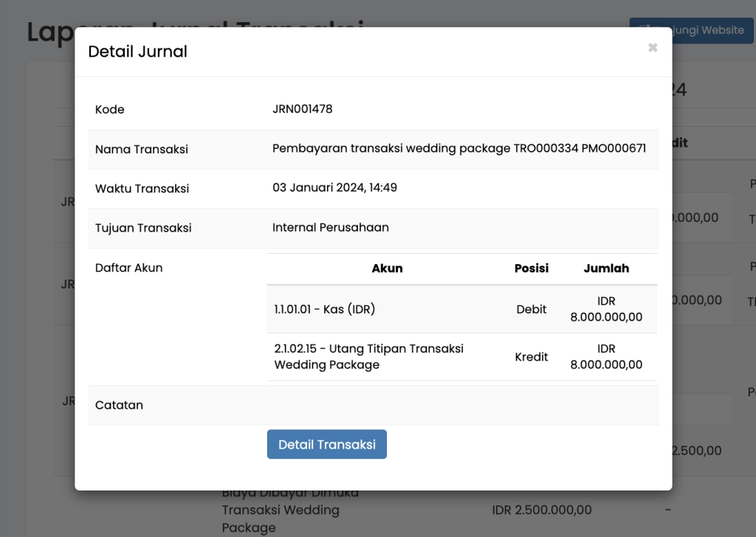Click the Posisi column header

pos(531,268)
